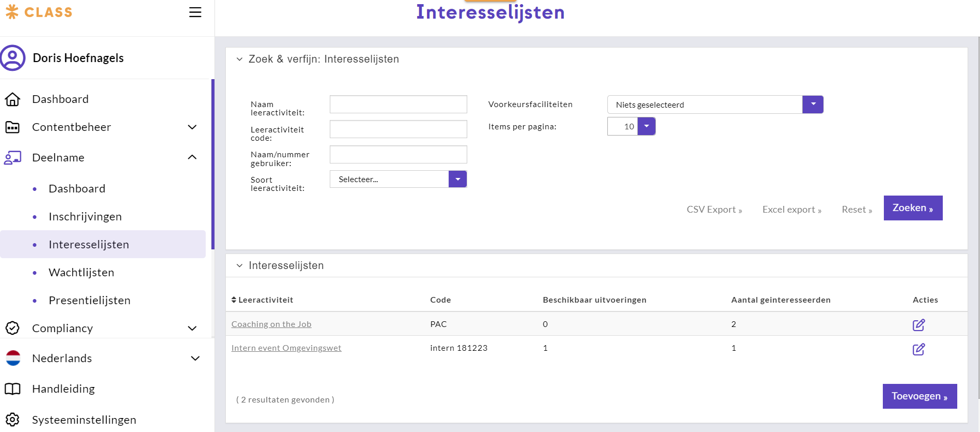The image size is (980, 432).
Task: Open the Soort leeractiviteit dropdown
Action: (x=457, y=179)
